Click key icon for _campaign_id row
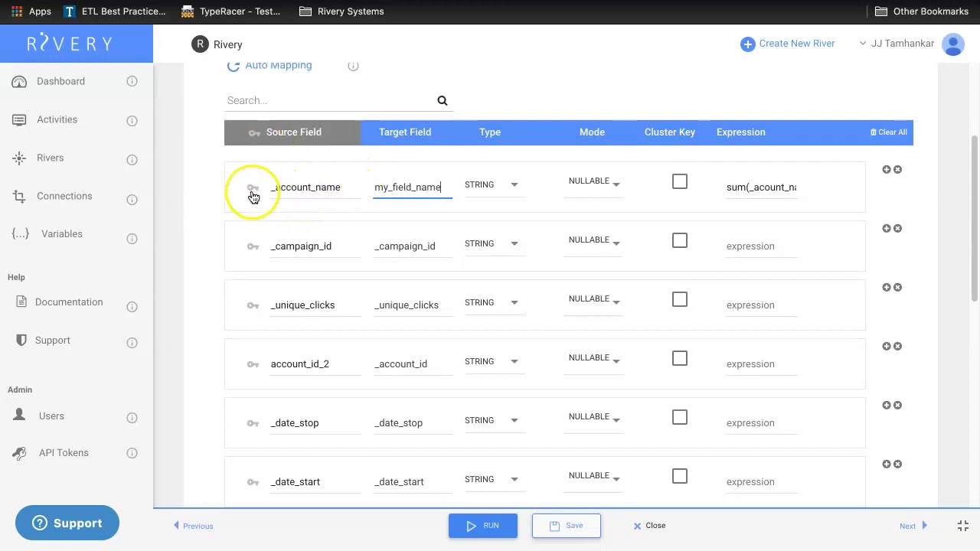 click(253, 246)
